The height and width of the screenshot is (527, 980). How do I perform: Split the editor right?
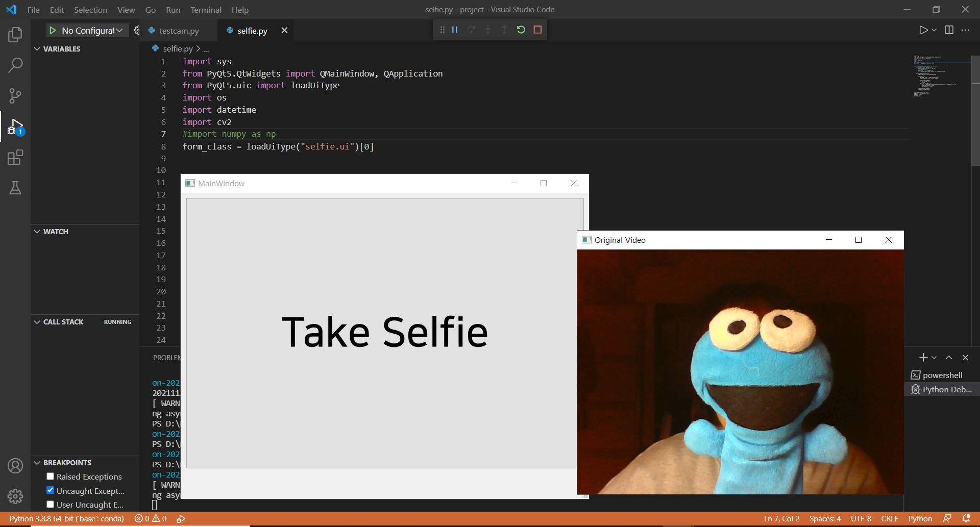(949, 30)
